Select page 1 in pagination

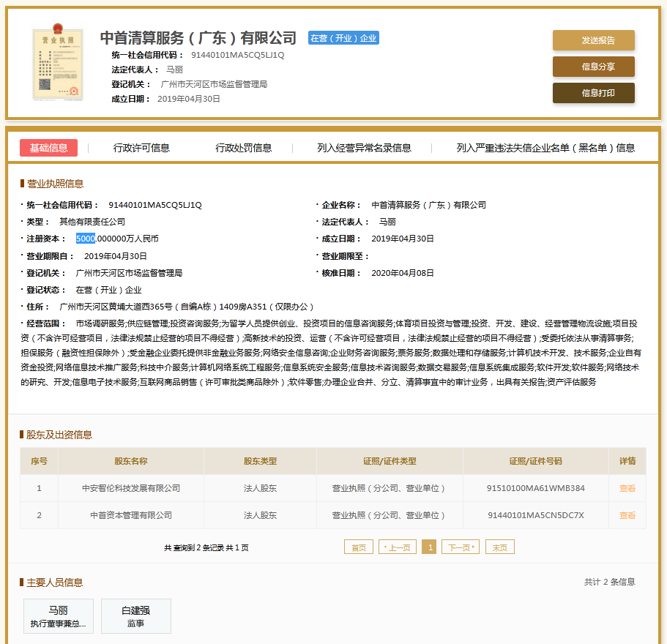pyautogui.click(x=429, y=547)
